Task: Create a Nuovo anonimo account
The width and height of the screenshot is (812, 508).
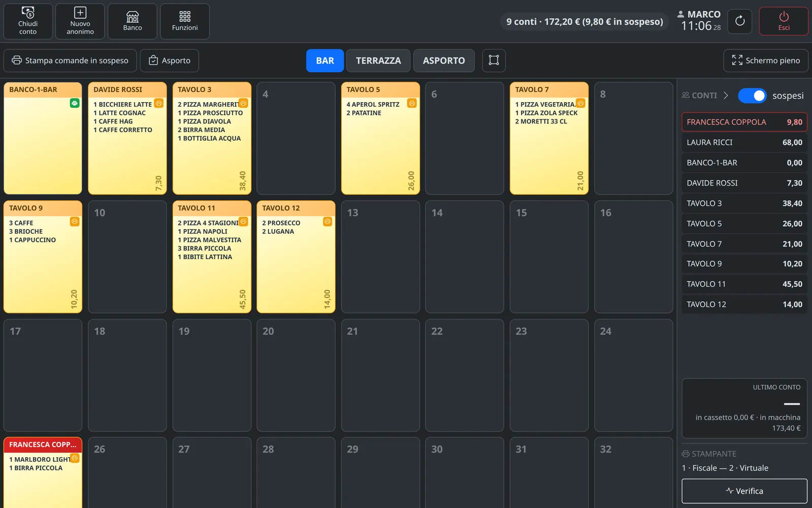Action: point(80,21)
